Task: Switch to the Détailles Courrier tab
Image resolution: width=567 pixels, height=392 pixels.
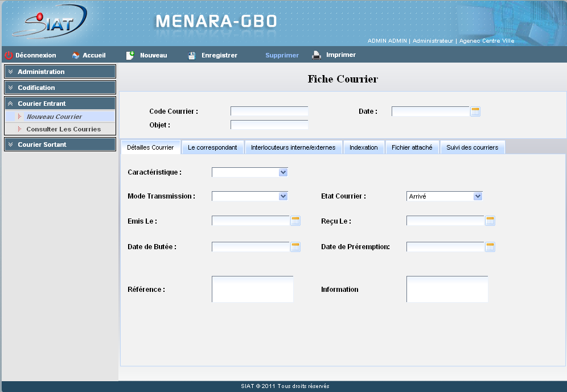Action: (150, 147)
